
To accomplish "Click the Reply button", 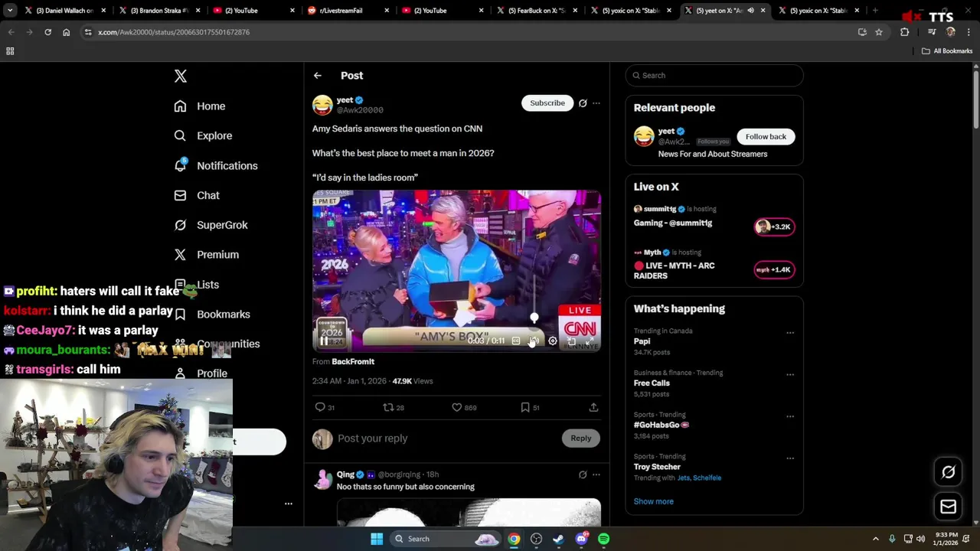I will (580, 439).
